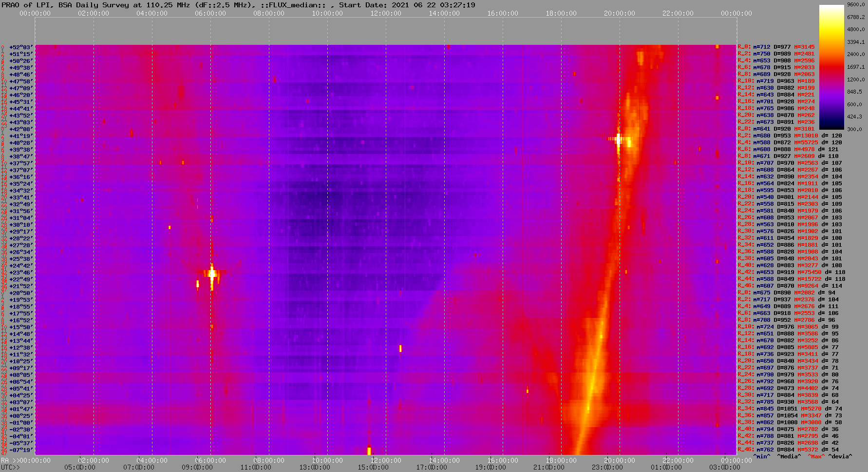Click the color bar's dark bottom end

[x=831, y=126]
